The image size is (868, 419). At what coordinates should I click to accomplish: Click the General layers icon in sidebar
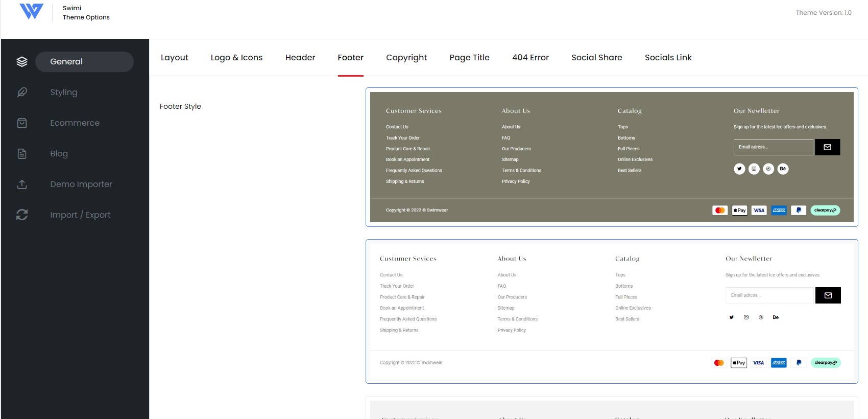(x=22, y=62)
